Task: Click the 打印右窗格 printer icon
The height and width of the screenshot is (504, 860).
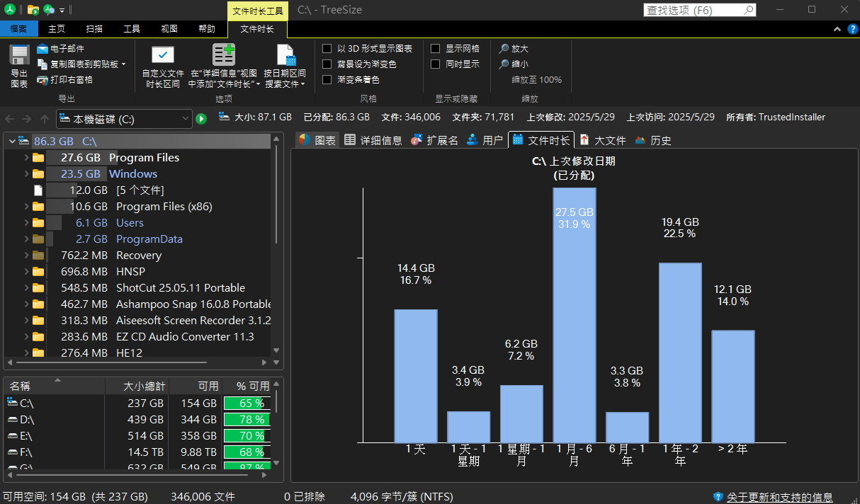Action: click(43, 80)
